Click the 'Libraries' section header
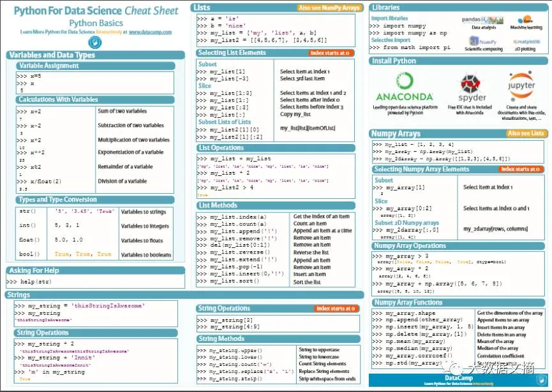The width and height of the screenshot is (552, 392). tap(458, 8)
